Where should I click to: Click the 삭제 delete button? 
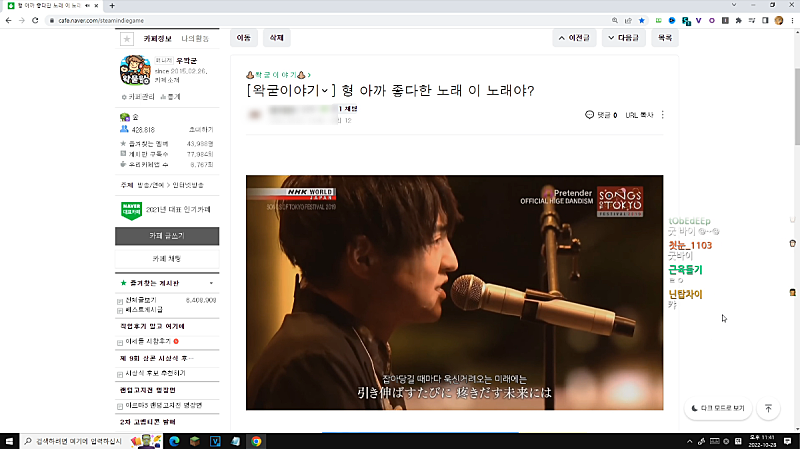pyautogui.click(x=277, y=38)
